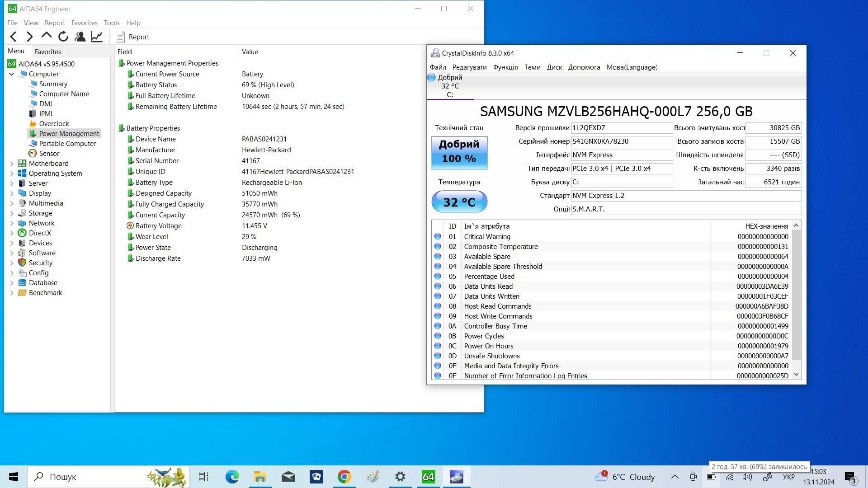Screen dimensions: 868x488
Task: Click the Report toolbar button in AIDA64
Action: [x=132, y=37]
